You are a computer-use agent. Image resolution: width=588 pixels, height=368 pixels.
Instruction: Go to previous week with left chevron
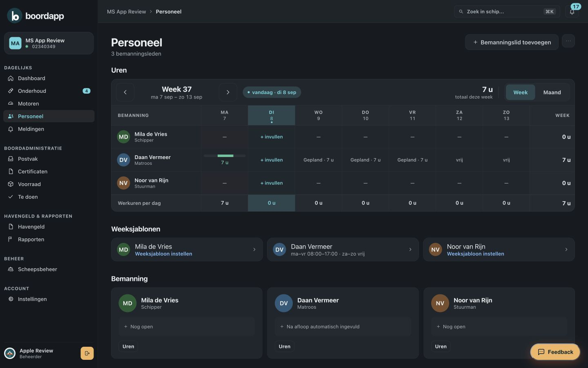click(x=125, y=92)
